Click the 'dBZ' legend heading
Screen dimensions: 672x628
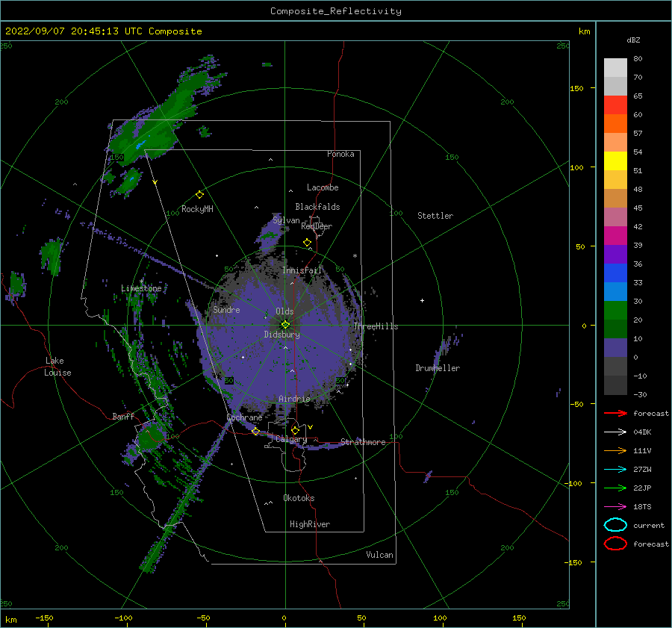click(633, 40)
